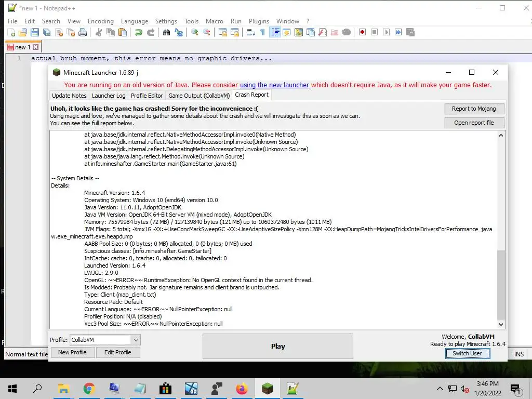Click the Open report file button

474,123
